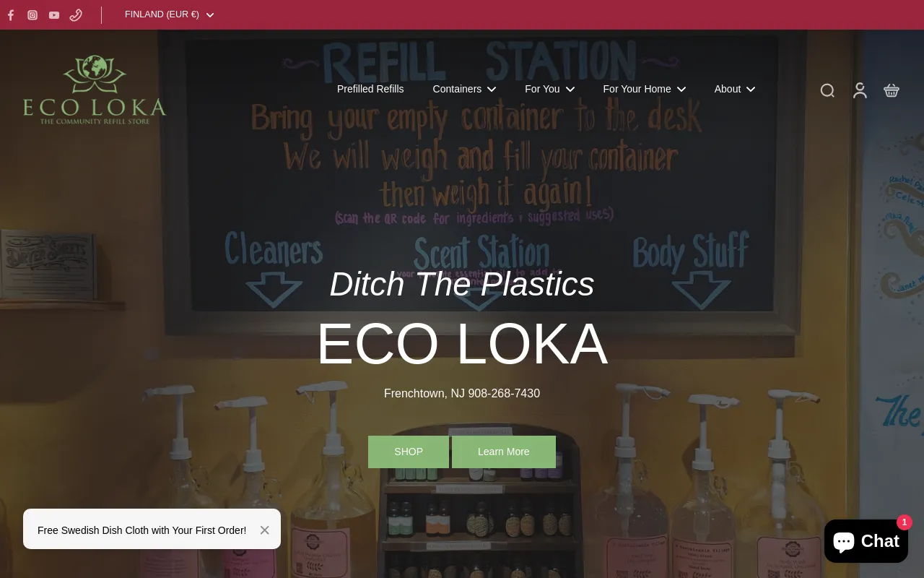924x578 pixels.
Task: Open the Facebook social link icon
Action: 11,15
